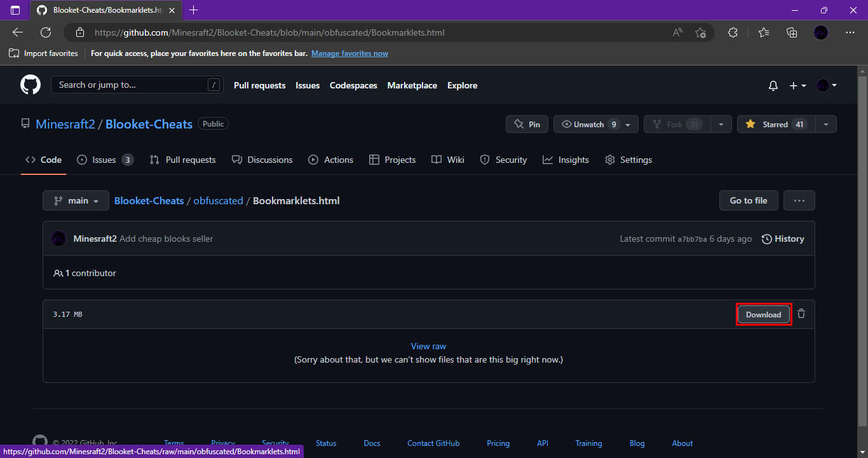Image resolution: width=868 pixels, height=458 pixels.
Task: Open the Insights tab
Action: (566, 160)
